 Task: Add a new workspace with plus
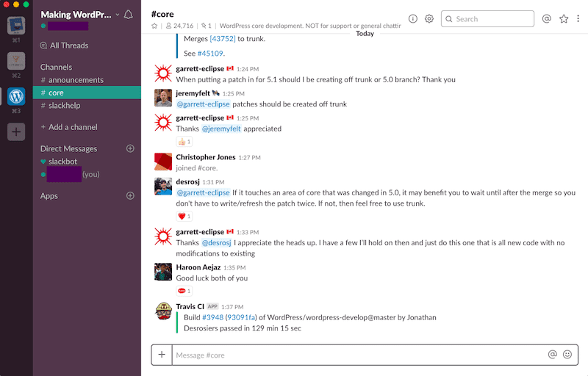(x=16, y=131)
